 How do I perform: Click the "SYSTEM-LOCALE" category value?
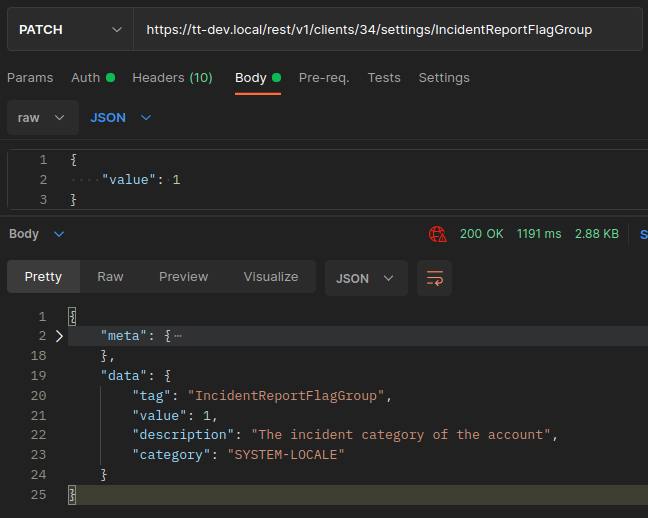pyautogui.click(x=286, y=455)
